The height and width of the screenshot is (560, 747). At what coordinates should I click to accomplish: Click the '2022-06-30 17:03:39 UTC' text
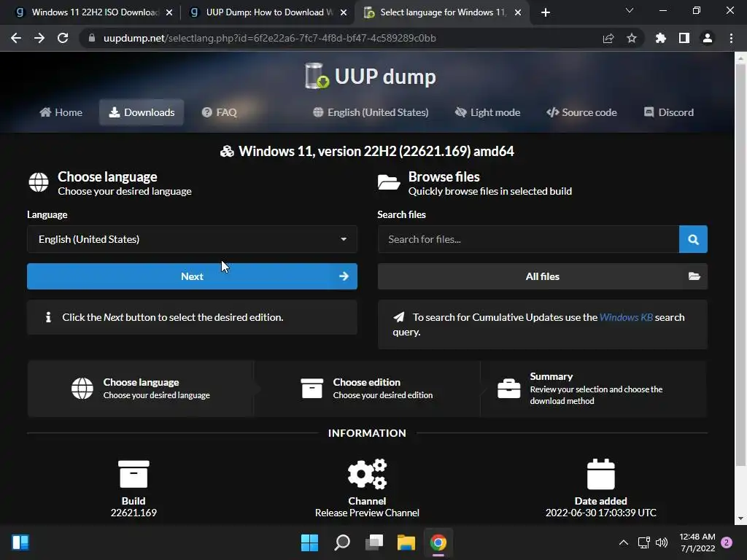(601, 513)
